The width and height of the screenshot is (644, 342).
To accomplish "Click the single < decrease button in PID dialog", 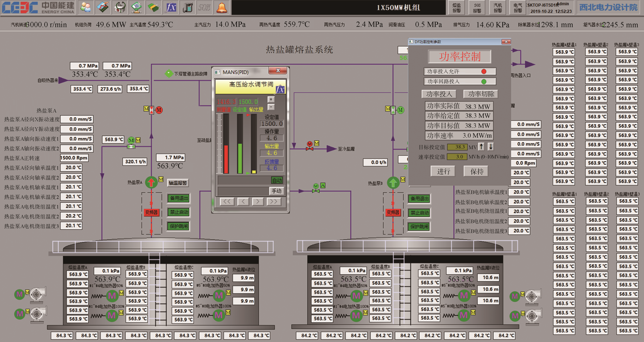I will click(x=243, y=201).
